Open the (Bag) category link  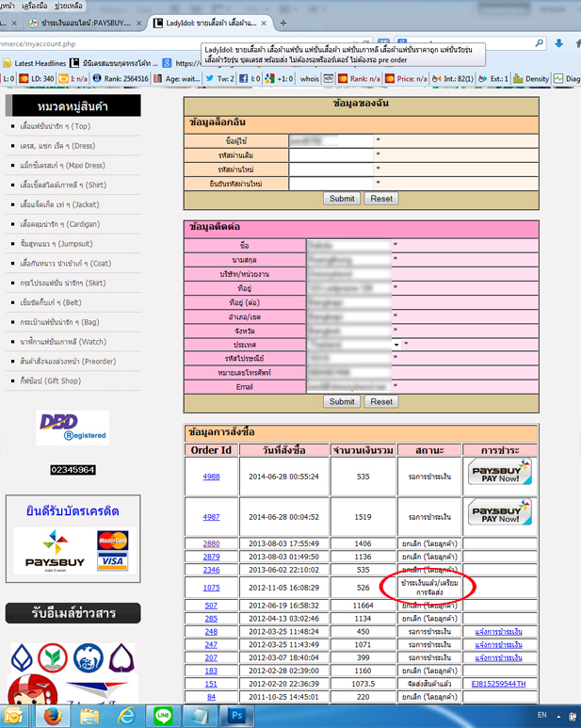(x=59, y=322)
